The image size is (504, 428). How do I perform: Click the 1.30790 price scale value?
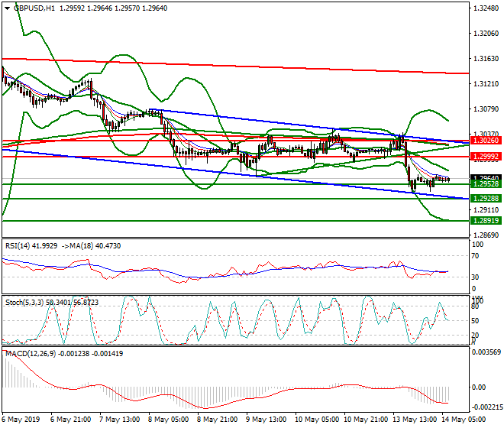(486, 109)
